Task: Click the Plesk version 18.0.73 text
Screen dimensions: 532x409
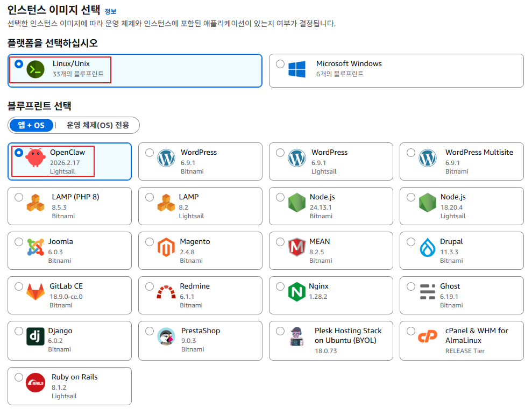Action: [x=326, y=351]
